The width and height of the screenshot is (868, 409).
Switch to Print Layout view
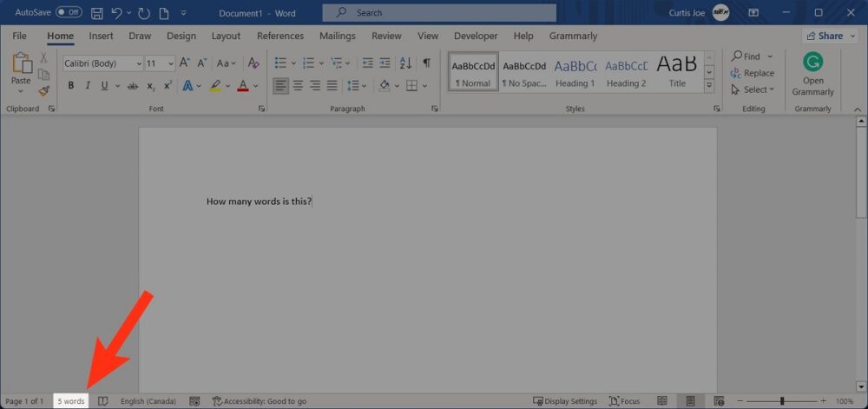pos(690,401)
